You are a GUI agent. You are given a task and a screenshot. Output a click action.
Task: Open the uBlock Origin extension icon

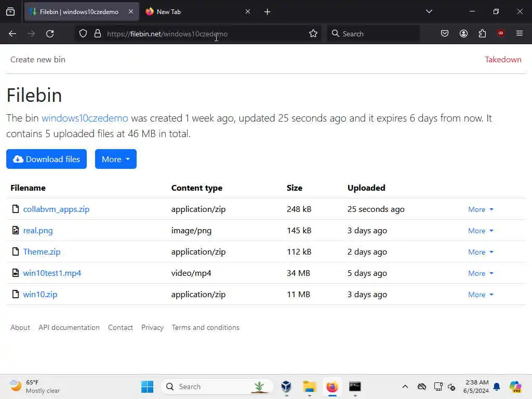[x=501, y=34]
